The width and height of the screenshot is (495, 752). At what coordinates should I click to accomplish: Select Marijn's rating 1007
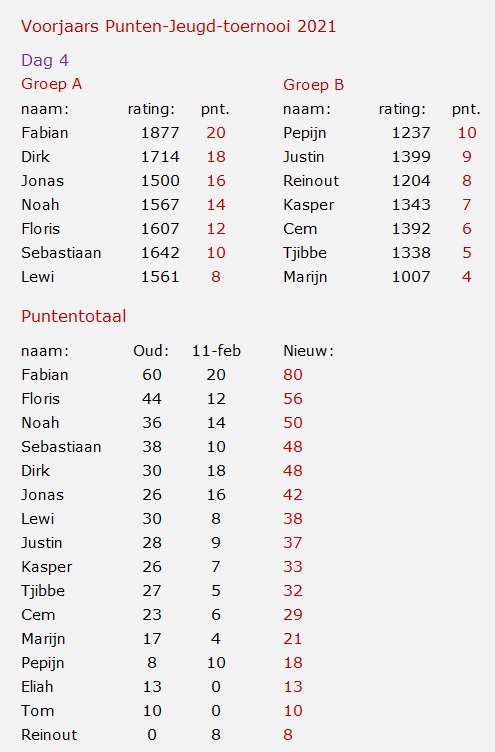click(411, 277)
